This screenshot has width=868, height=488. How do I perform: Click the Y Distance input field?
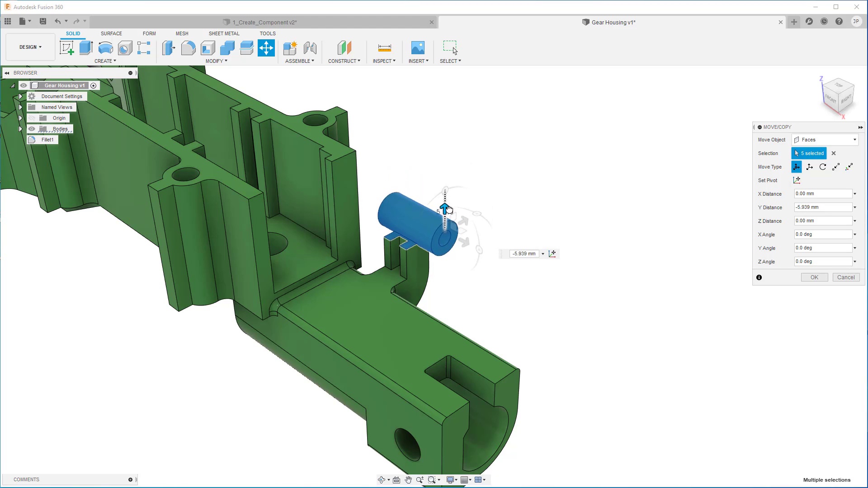[826, 207]
